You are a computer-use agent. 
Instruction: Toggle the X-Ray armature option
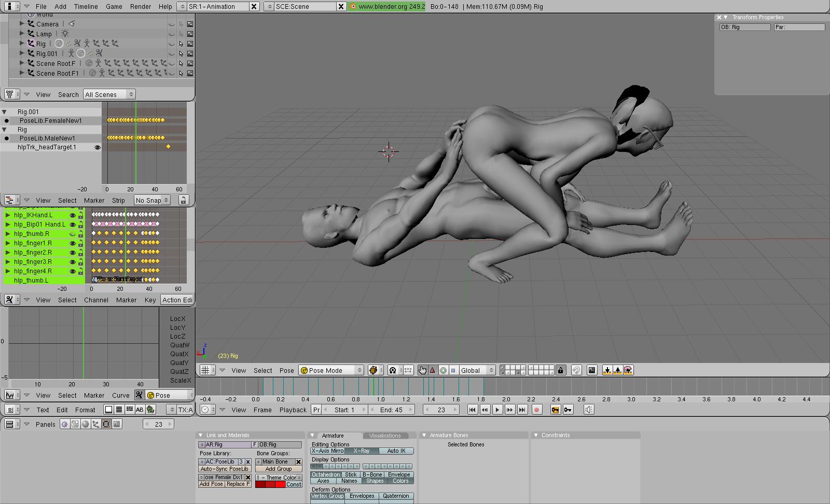(362, 451)
